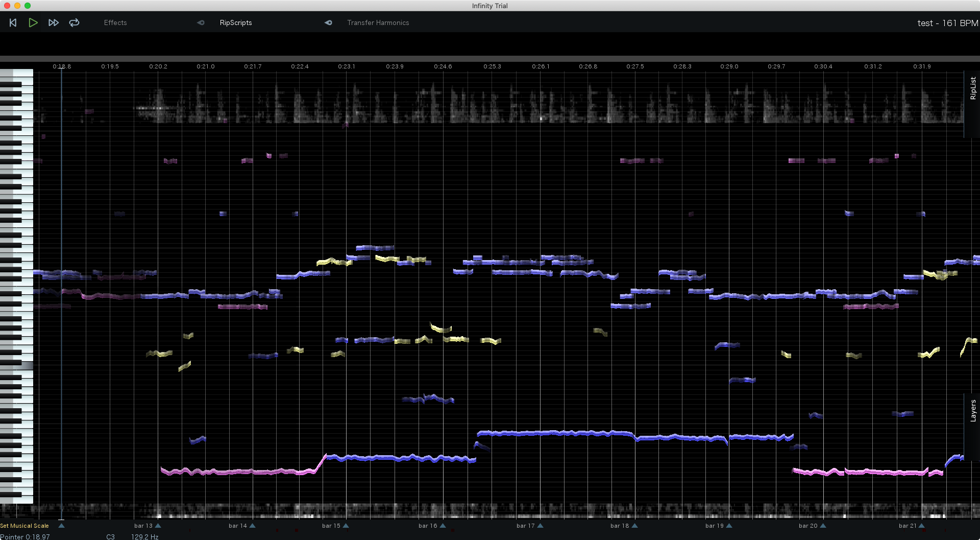This screenshot has width=980, height=540.
Task: Click the playhead position triangle marker
Action: coord(62,526)
